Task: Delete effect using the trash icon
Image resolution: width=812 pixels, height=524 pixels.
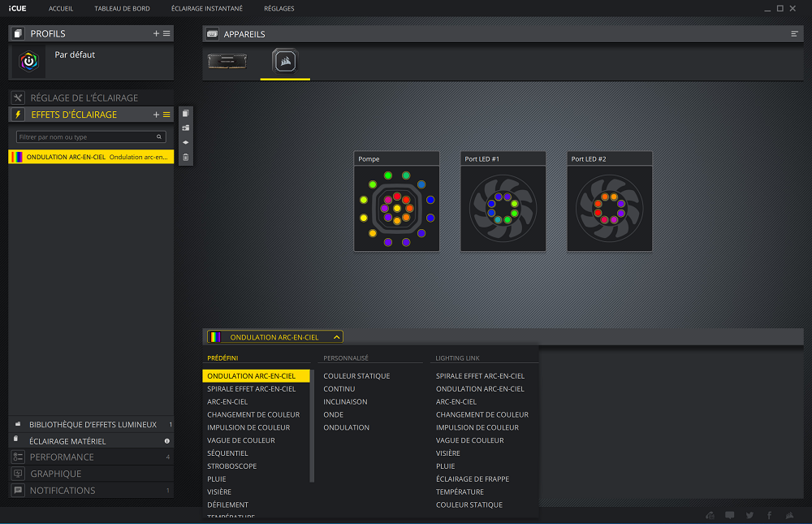Action: coord(186,157)
